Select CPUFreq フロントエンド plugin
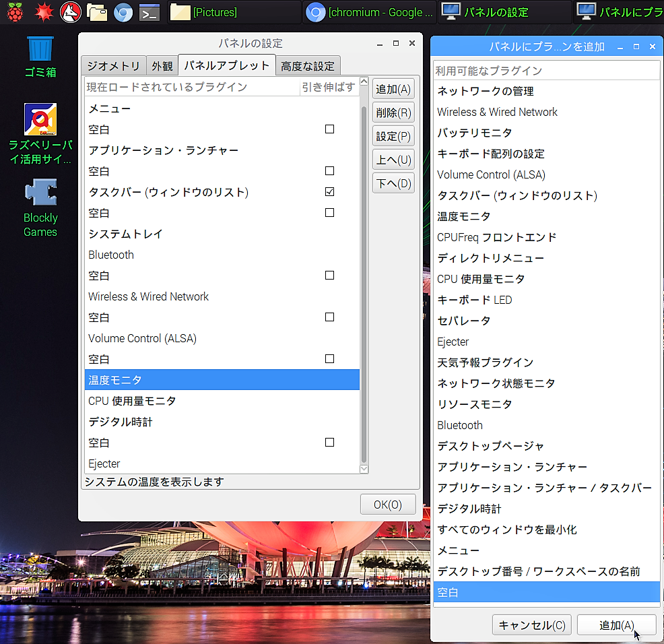This screenshot has height=644, width=664. [547, 237]
